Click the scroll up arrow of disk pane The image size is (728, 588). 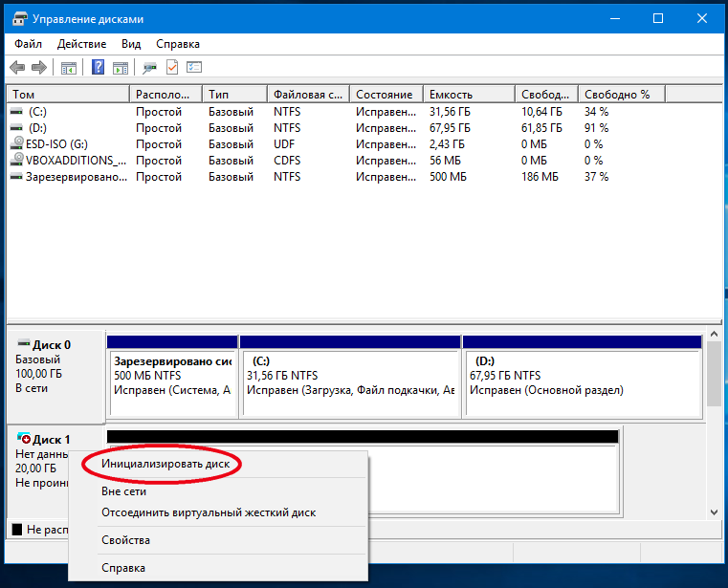click(714, 334)
